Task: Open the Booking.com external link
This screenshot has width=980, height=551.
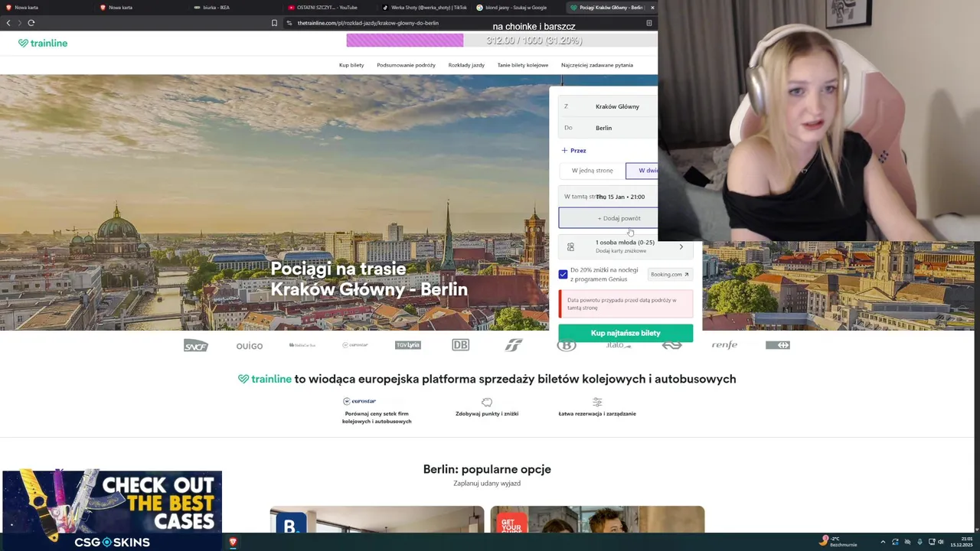Action: (x=670, y=274)
